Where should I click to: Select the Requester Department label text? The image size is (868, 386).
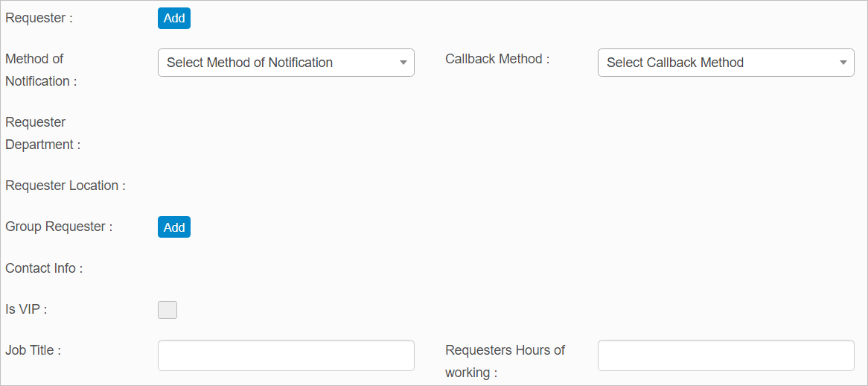coord(42,133)
